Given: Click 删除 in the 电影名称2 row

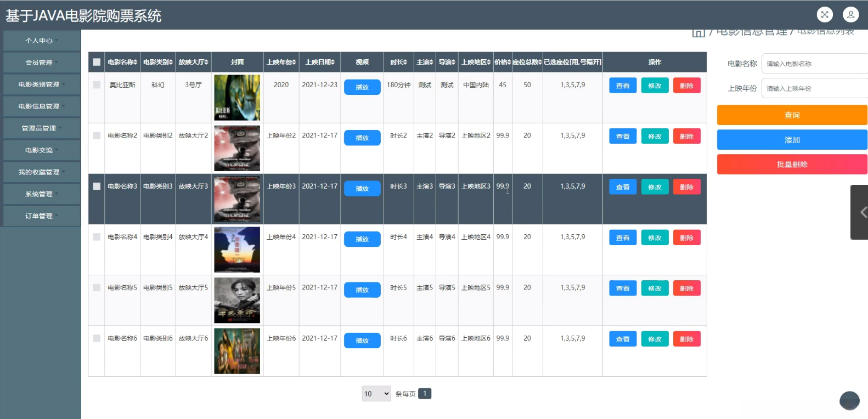Looking at the screenshot, I should tap(687, 136).
